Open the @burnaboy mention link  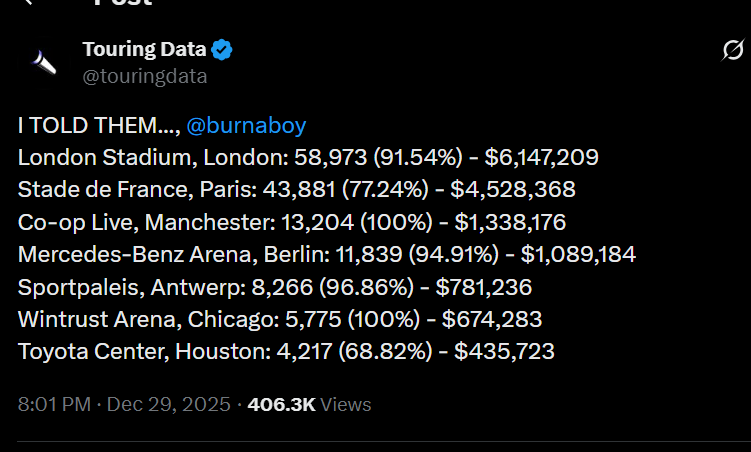click(x=246, y=126)
